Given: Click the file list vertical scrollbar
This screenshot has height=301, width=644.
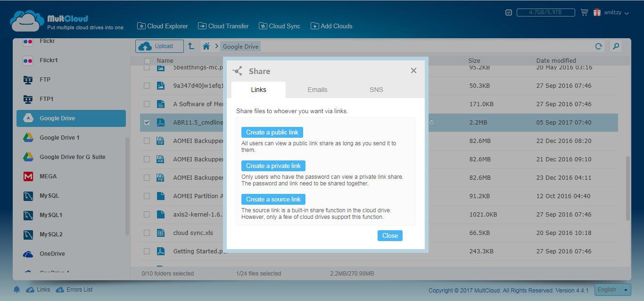Looking at the screenshot, I should [x=627, y=189].
